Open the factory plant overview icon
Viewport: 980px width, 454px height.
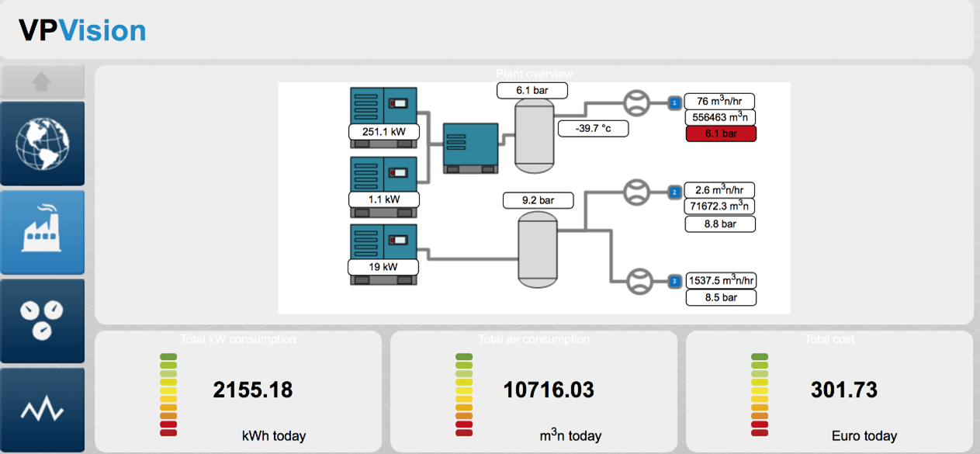pyautogui.click(x=42, y=232)
